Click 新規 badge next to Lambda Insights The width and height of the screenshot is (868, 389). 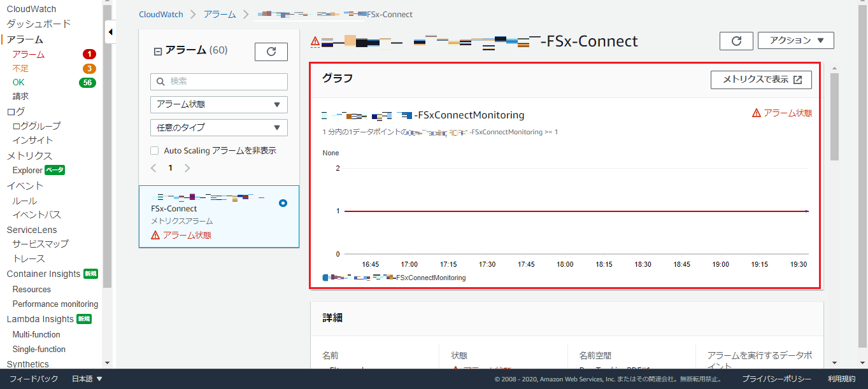point(84,319)
